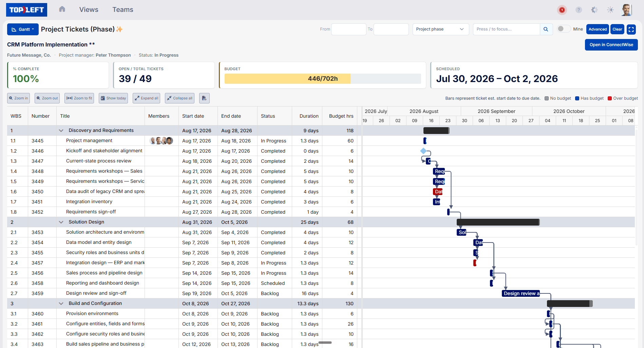644x348 pixels.
Task: Zoom out on the Gantt chart
Action: click(47, 98)
